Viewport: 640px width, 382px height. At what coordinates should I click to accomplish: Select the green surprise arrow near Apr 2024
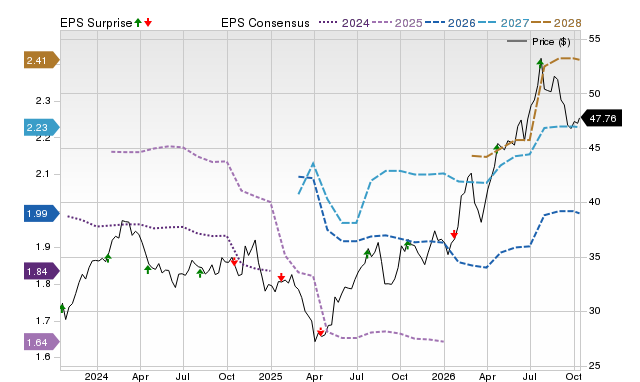coord(148,269)
